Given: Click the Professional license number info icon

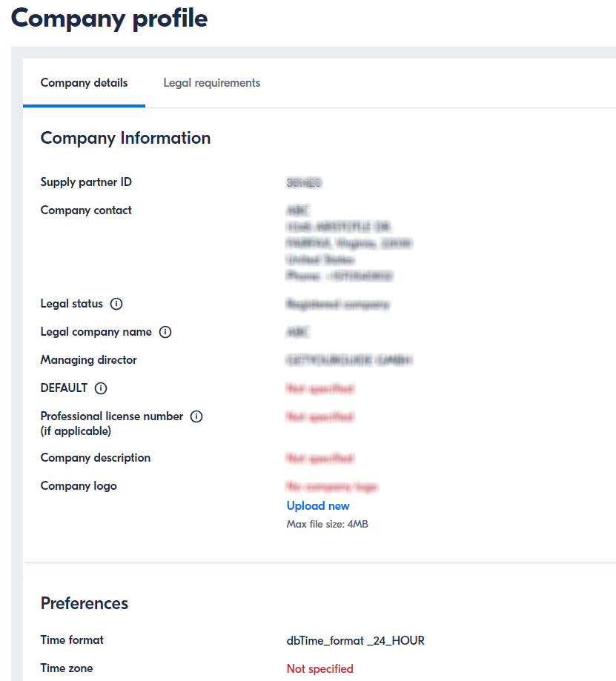Looking at the screenshot, I should 196,416.
